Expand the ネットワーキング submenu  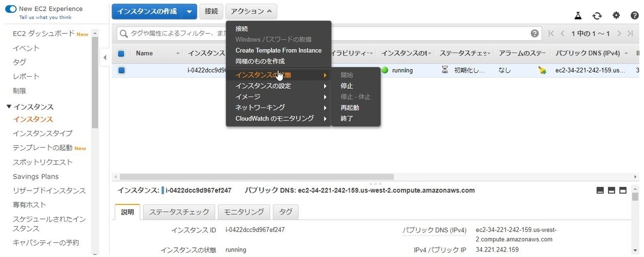(278, 107)
